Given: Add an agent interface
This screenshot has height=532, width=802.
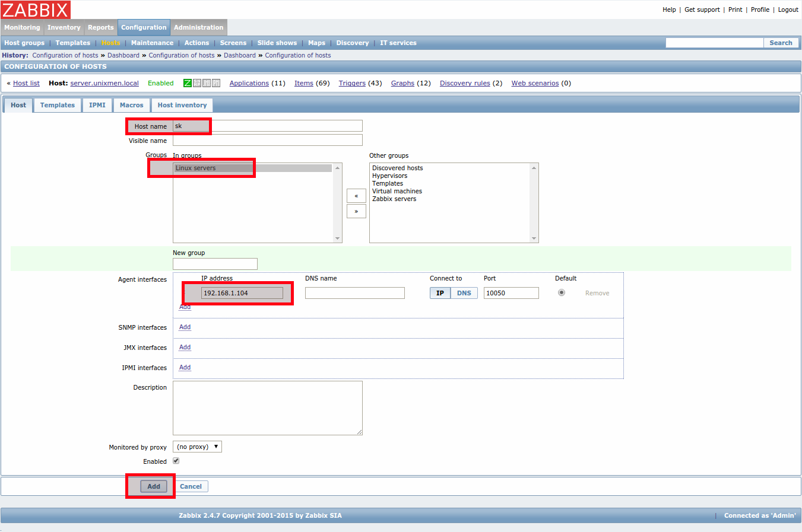Looking at the screenshot, I should pyautogui.click(x=185, y=307).
